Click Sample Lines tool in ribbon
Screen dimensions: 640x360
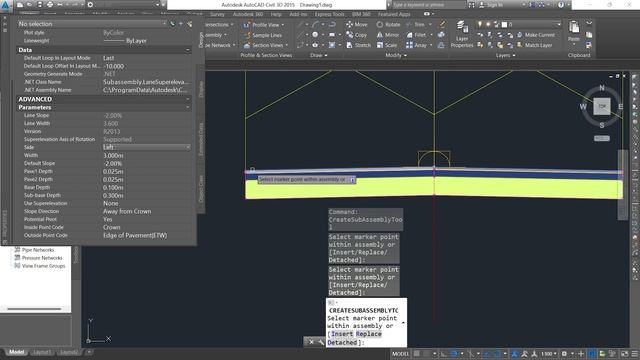(x=262, y=35)
